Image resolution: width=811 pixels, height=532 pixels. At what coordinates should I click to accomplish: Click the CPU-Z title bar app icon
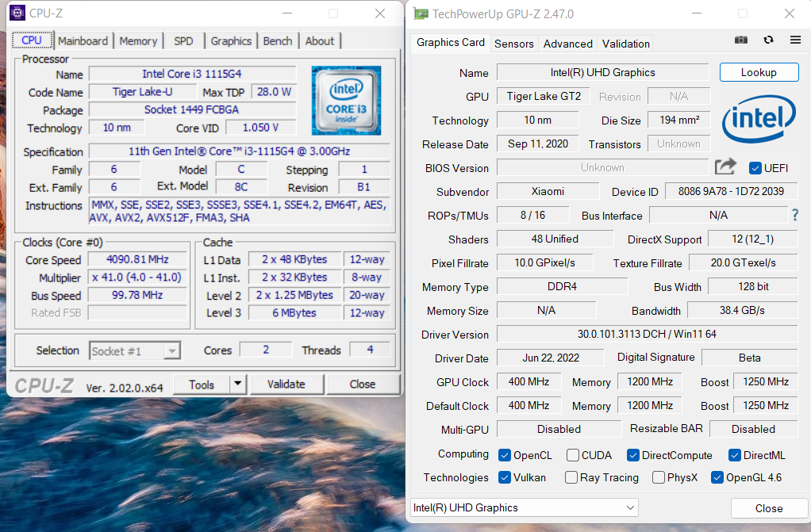pos(17,13)
